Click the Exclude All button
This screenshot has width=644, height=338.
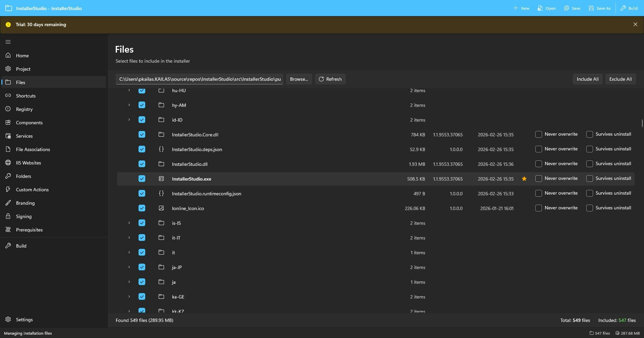click(620, 79)
